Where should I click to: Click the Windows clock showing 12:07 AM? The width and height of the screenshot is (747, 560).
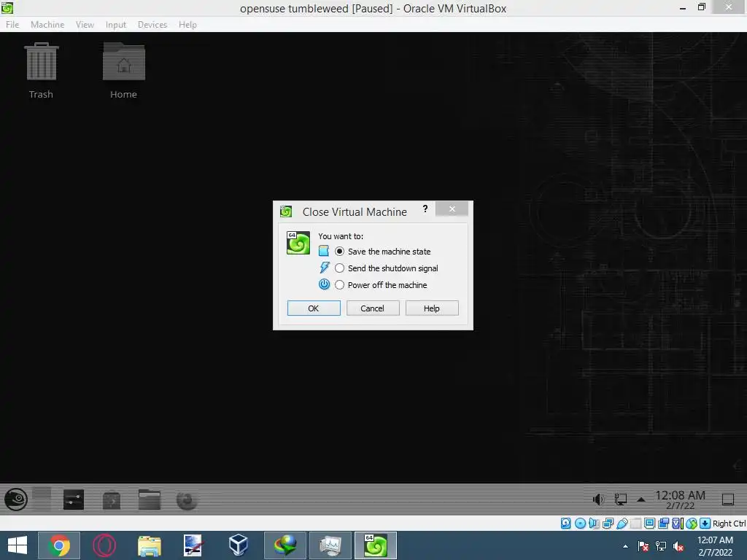pos(715,545)
